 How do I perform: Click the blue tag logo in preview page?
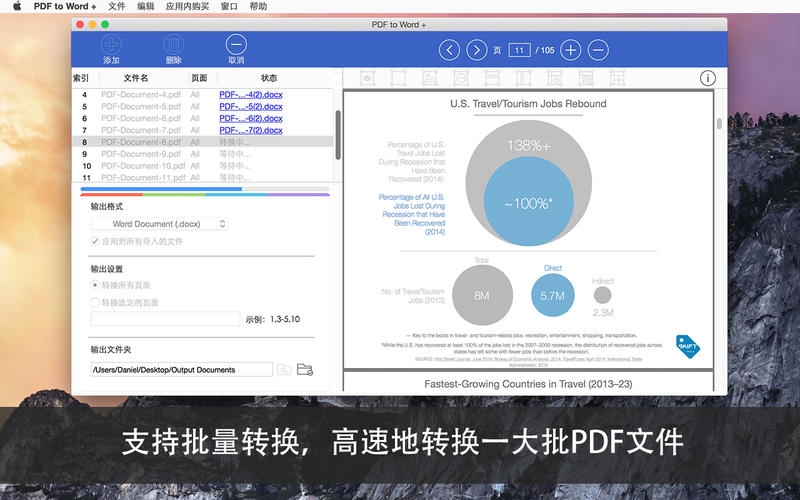[687, 346]
